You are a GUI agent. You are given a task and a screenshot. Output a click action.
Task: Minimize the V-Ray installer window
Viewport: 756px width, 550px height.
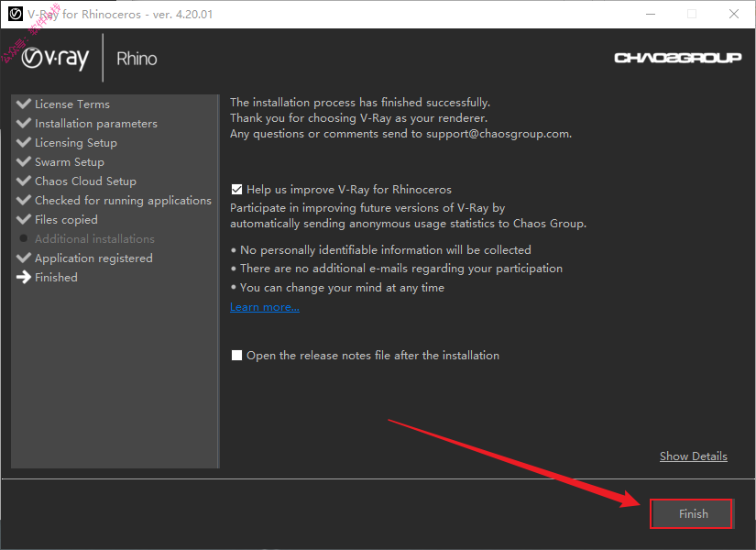pos(651,14)
